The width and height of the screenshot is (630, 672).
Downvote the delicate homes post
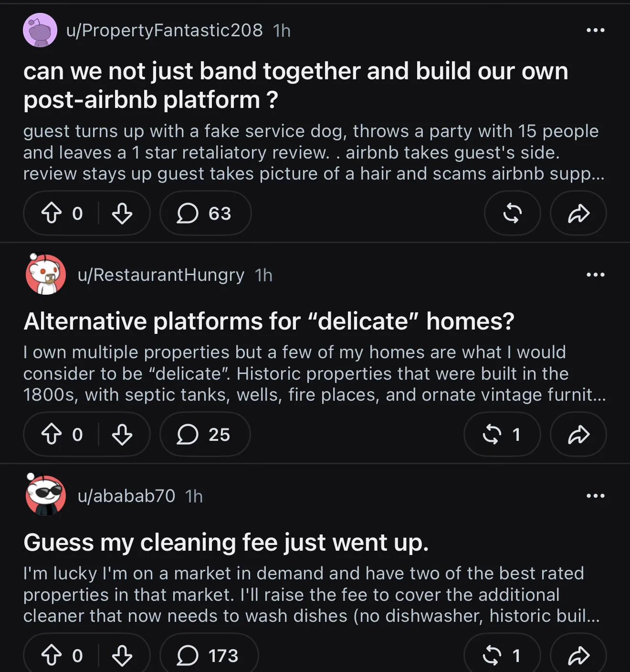coord(122,434)
